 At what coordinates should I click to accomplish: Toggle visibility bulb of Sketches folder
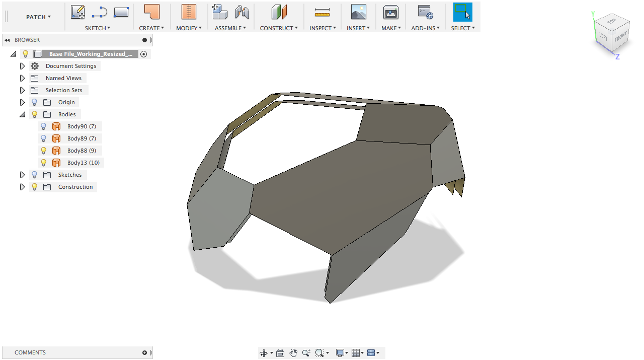(x=34, y=175)
